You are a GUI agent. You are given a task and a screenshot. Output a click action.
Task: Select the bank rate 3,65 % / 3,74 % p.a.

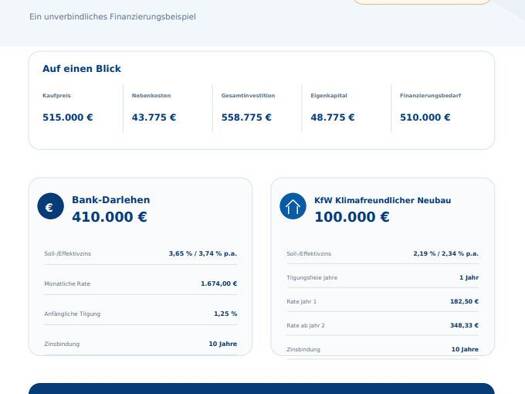point(203,254)
